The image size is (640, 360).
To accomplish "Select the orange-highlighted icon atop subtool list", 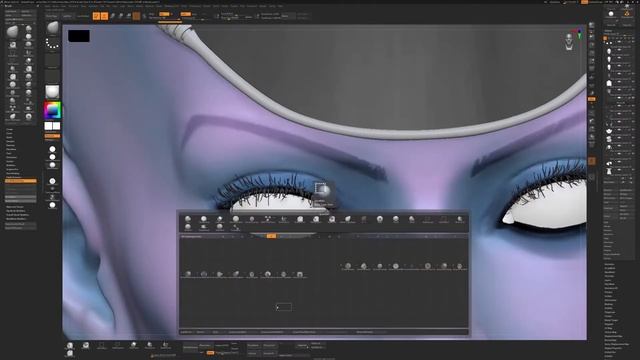I will 605,38.
